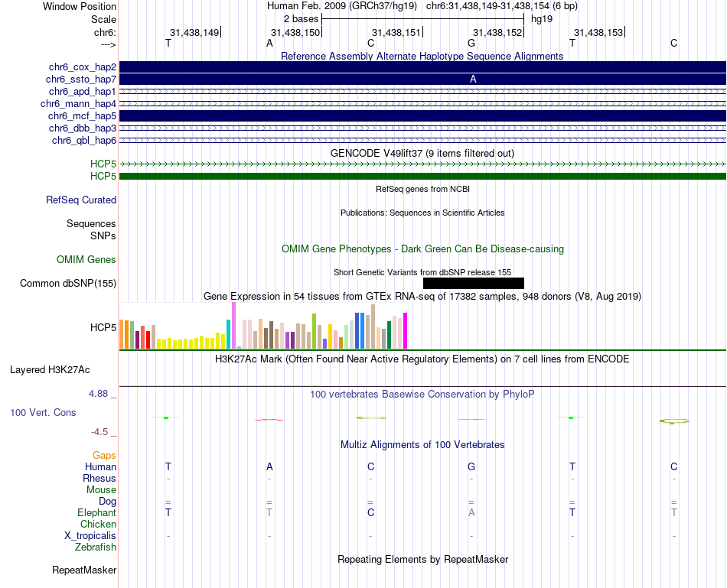The width and height of the screenshot is (727, 588).
Task: Click the black Common dbSNP variant block
Action: point(474,283)
